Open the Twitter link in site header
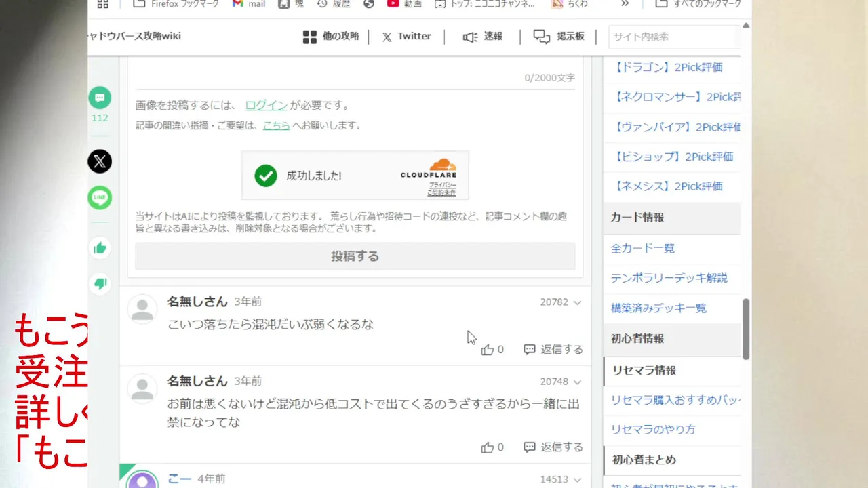Screen dimensions: 868x488 [406, 37]
